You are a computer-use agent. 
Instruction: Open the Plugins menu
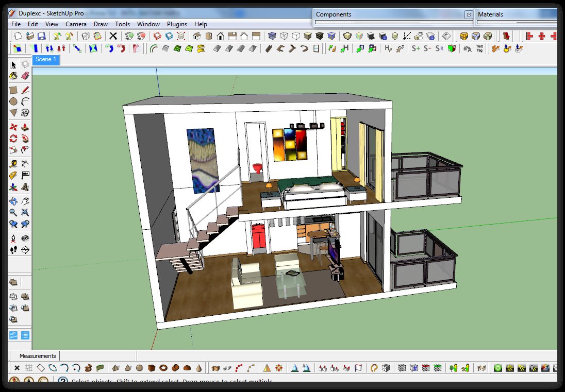177,24
